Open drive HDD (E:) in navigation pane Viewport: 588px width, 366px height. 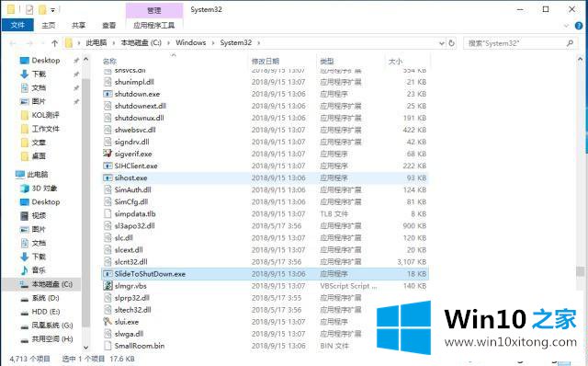click(46, 312)
